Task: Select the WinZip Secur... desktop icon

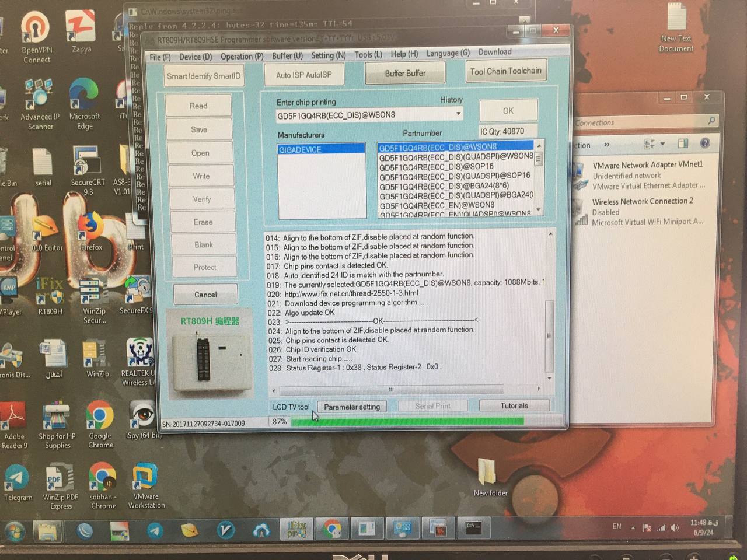Action: tap(94, 301)
